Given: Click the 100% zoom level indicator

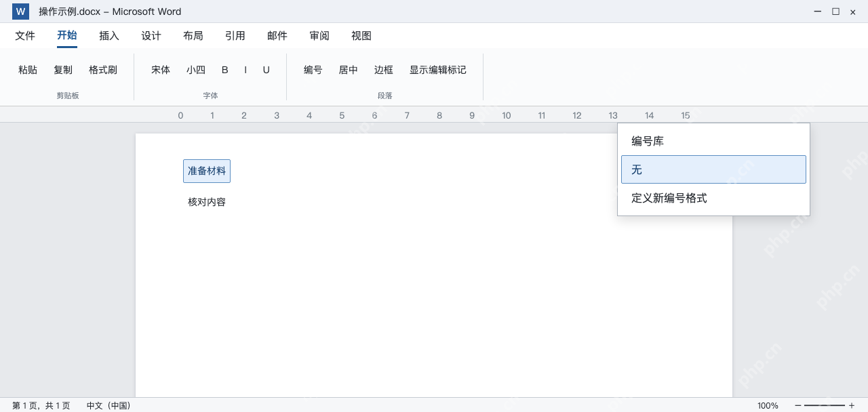Looking at the screenshot, I should (x=768, y=405).
